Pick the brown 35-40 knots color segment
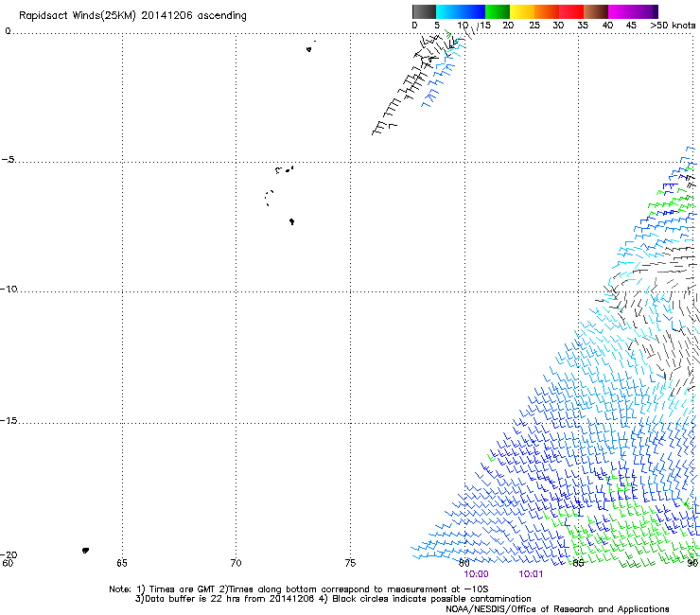The image size is (700, 615). (596, 11)
